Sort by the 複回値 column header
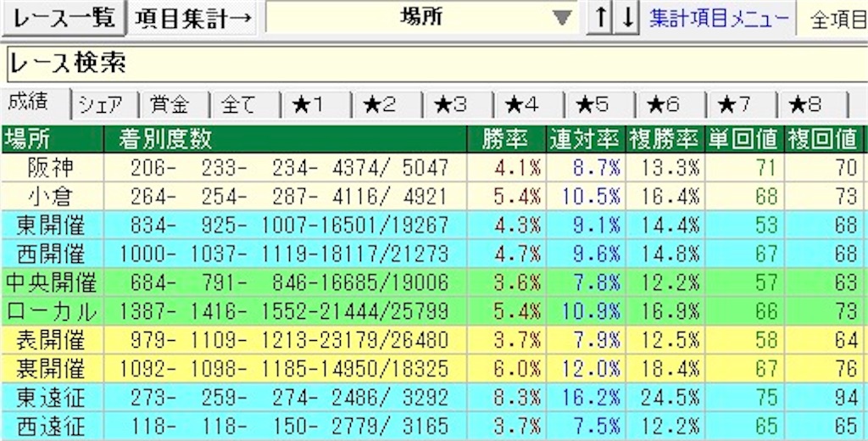 point(824,140)
